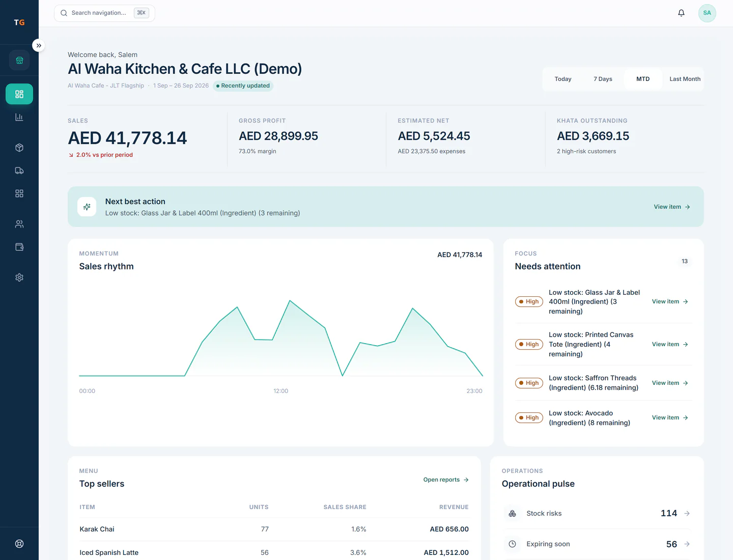
Task: Open the inventory box icon in sidebar
Action: pos(19,148)
